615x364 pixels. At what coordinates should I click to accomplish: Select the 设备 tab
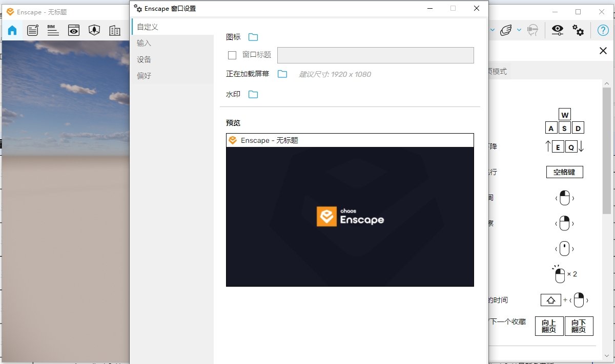tap(172, 59)
